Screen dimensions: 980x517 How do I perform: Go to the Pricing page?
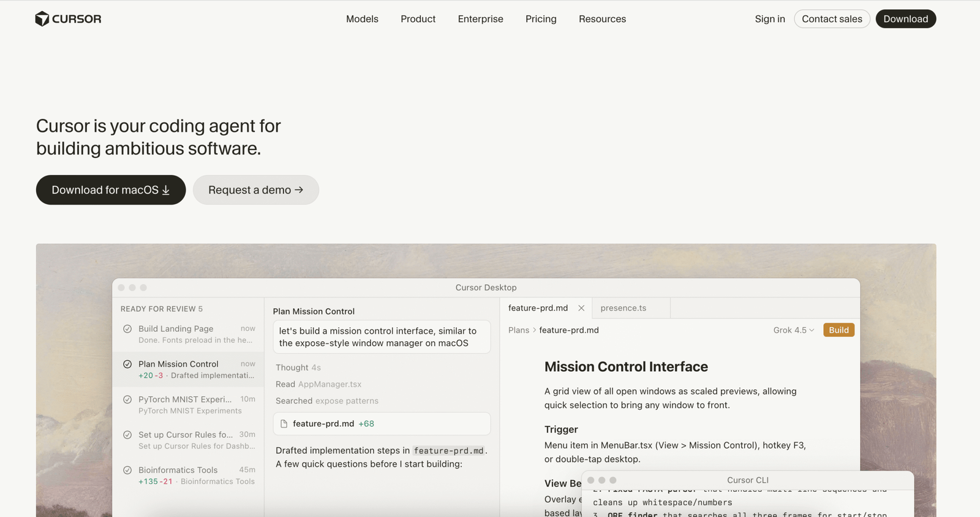click(x=541, y=19)
